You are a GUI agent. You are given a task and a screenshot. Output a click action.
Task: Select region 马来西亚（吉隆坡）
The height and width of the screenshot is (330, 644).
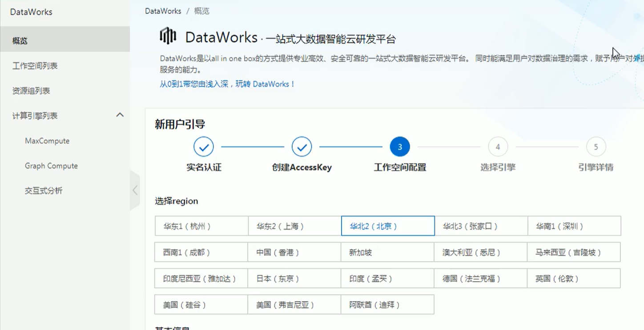[574, 252]
